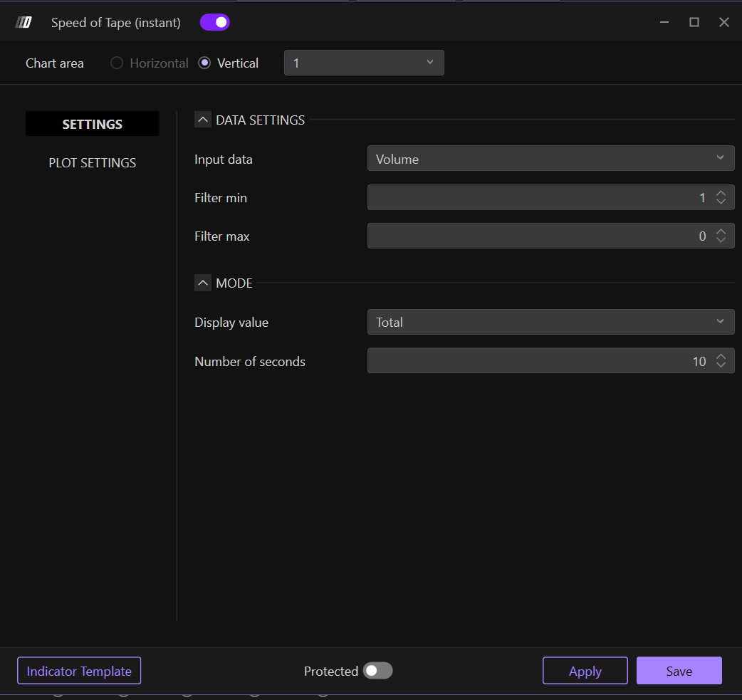Maximize the indicator settings window
This screenshot has height=700, width=742.
(694, 23)
